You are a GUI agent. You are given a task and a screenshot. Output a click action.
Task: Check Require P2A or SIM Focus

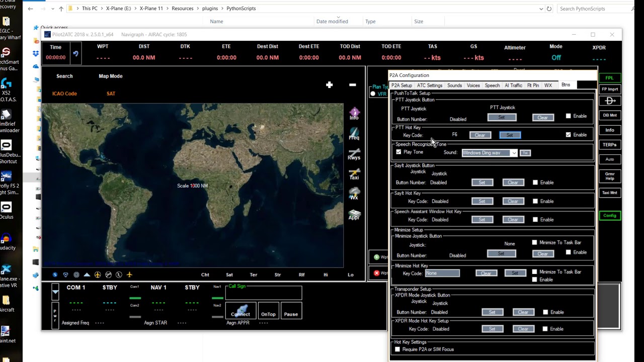(397, 349)
